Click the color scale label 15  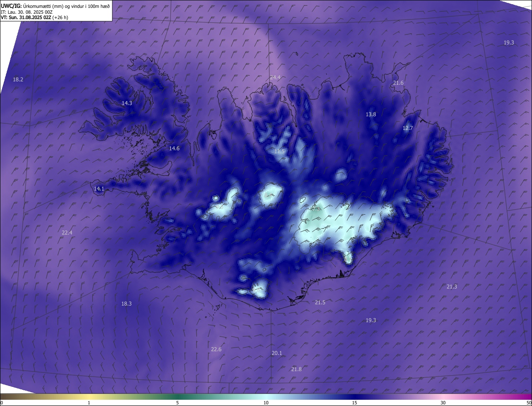[355, 403]
